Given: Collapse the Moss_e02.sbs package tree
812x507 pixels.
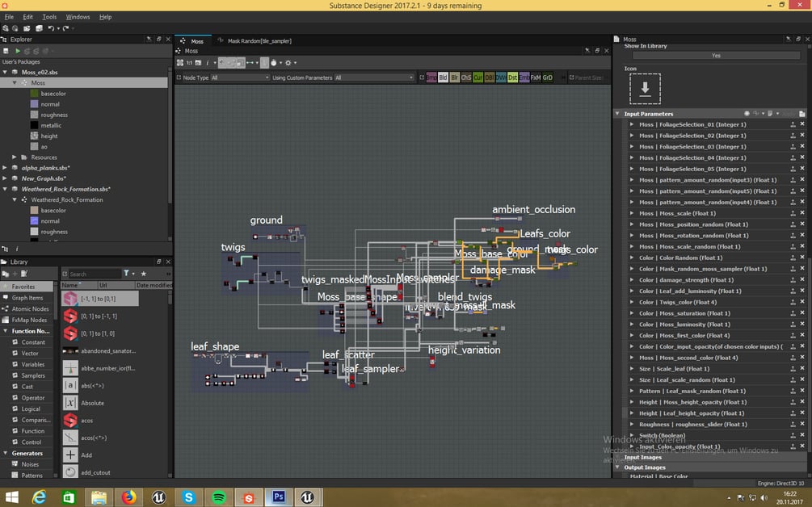Looking at the screenshot, I should [5, 72].
